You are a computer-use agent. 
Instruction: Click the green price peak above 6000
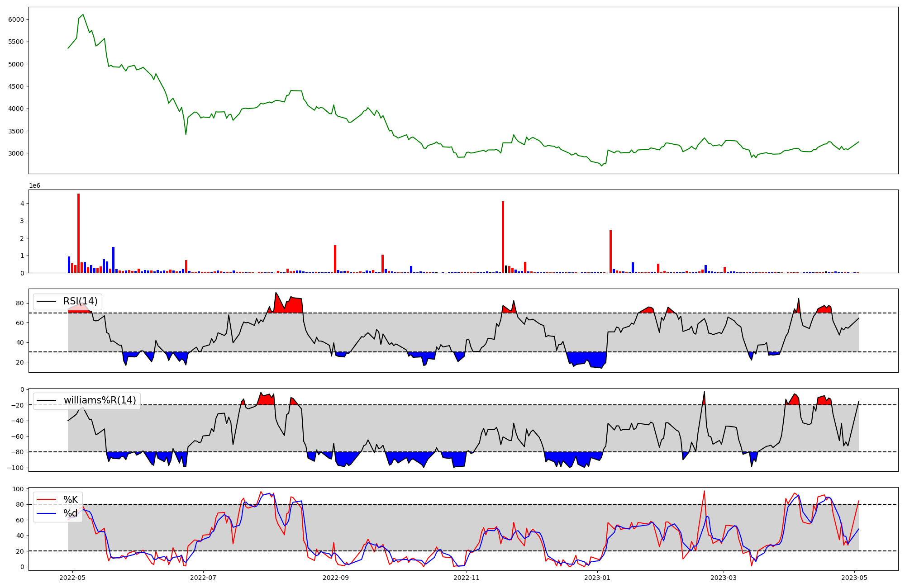tap(82, 14)
